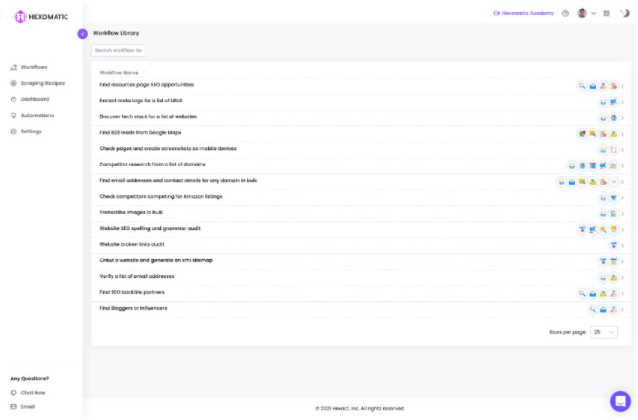This screenshot has height=420, width=638.
Task: Click the Email support link
Action: [28, 407]
